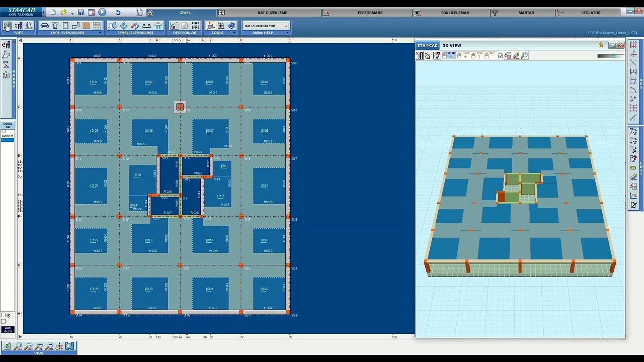Toggle the upper checkbox below the floor list
Viewport: 644px width, 362px height.
[x=4, y=315]
